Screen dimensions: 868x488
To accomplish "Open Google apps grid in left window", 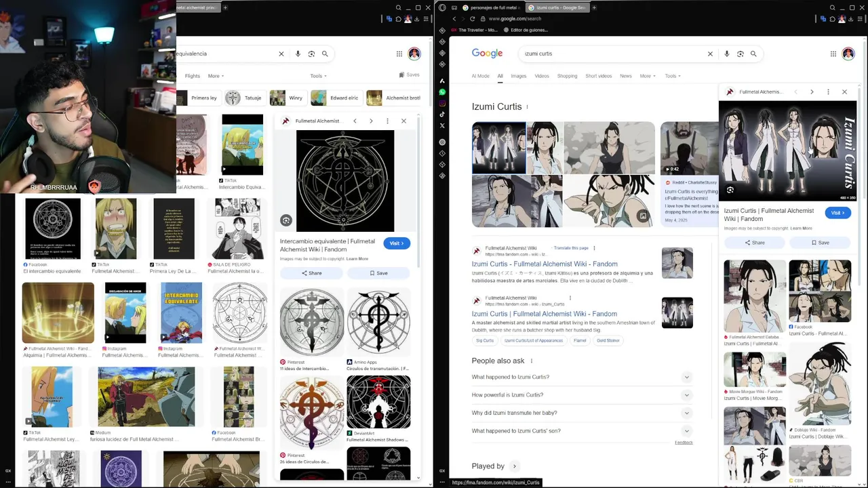I will (399, 54).
